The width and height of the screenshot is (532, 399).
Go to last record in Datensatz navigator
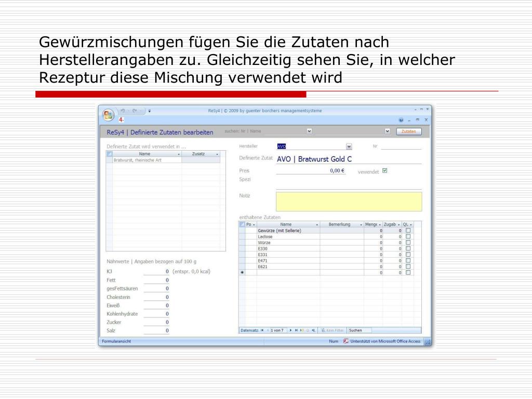click(296, 330)
